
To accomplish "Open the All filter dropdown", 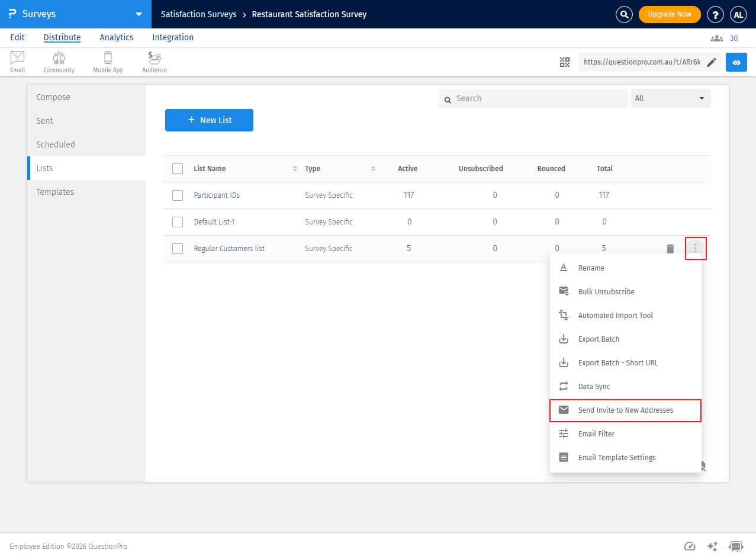I will coord(670,98).
